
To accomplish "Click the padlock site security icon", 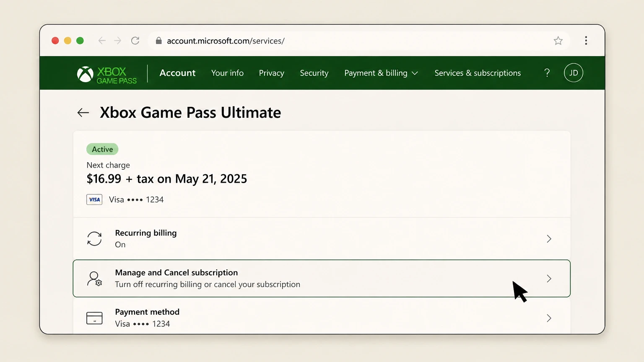I will pyautogui.click(x=158, y=41).
